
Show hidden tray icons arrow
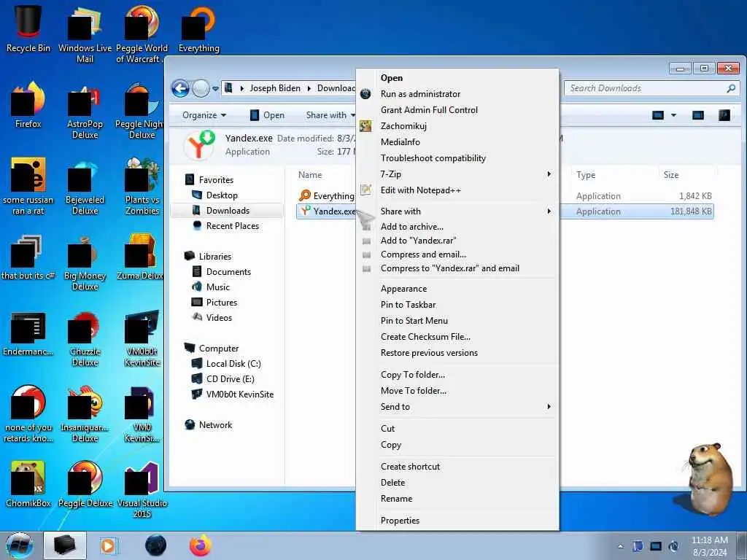click(x=620, y=547)
